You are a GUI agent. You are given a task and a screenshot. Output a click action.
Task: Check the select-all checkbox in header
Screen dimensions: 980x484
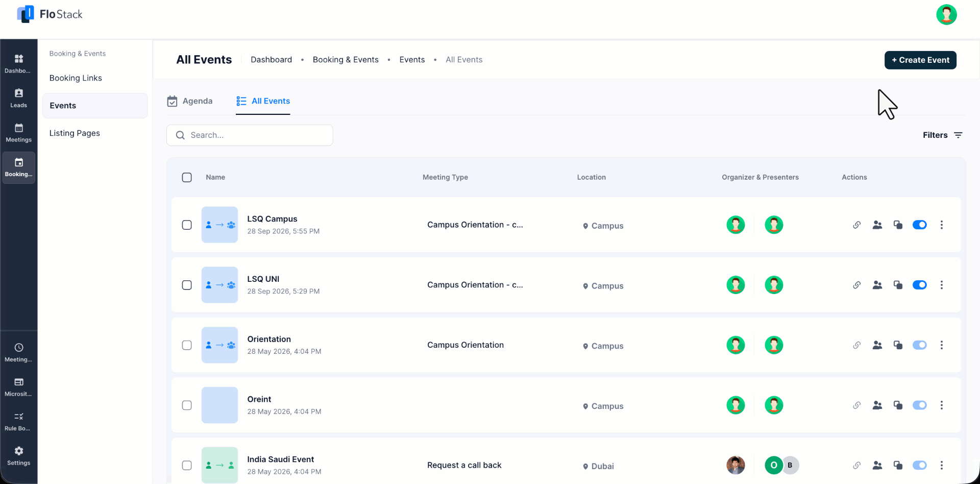click(x=187, y=177)
